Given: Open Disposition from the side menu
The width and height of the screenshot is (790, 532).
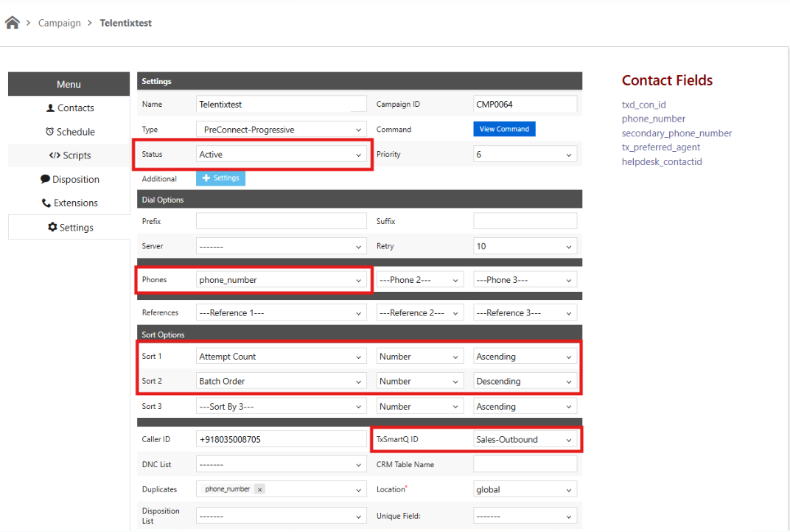Looking at the screenshot, I should [x=69, y=179].
